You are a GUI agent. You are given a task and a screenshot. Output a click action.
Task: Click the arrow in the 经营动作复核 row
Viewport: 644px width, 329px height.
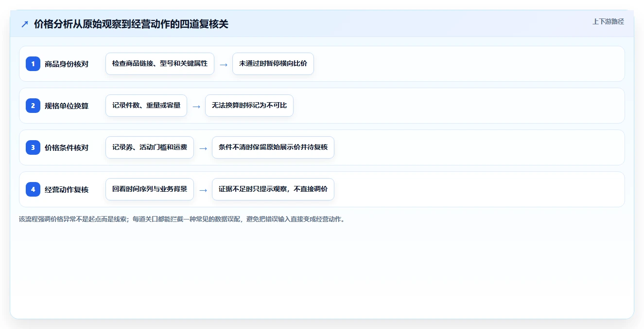tap(203, 190)
